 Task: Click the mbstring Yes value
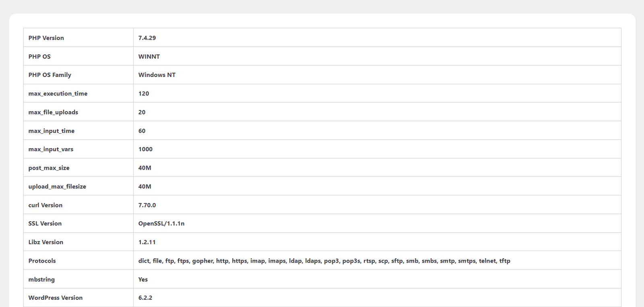(143, 280)
